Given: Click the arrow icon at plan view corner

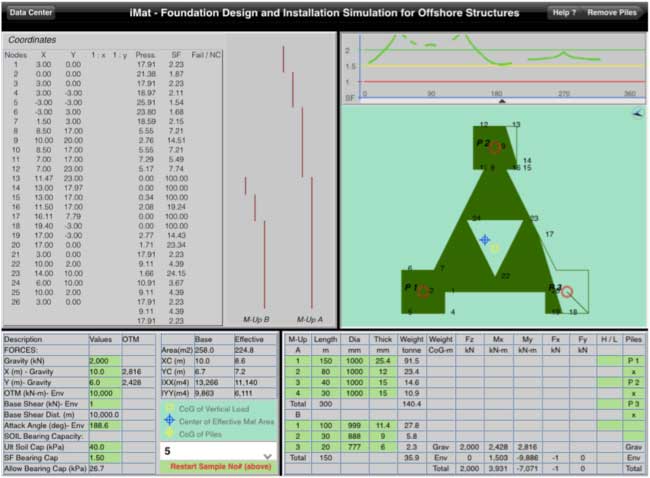Looking at the screenshot, I should click(637, 115).
